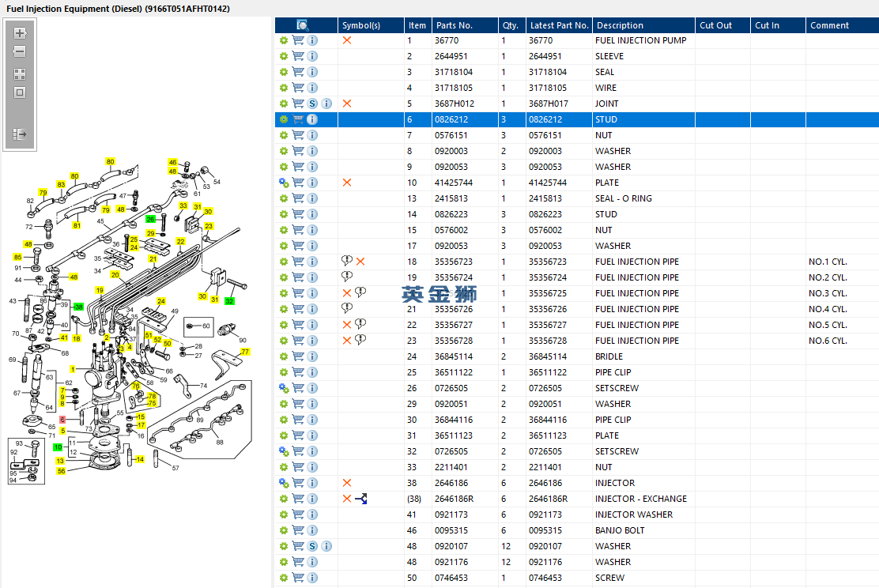The width and height of the screenshot is (879, 588).
Task: Click yellow callout 77 in the diagram
Action: coord(245,352)
